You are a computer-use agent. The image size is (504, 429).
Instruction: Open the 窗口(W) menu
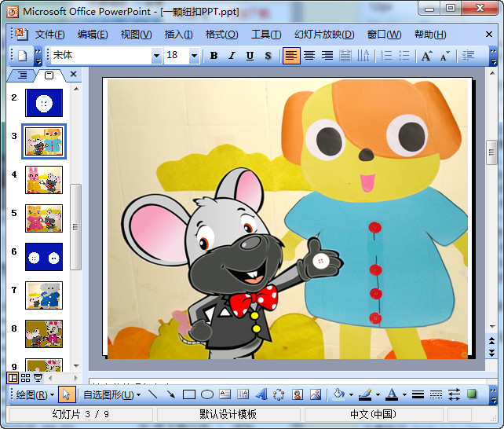(x=385, y=34)
